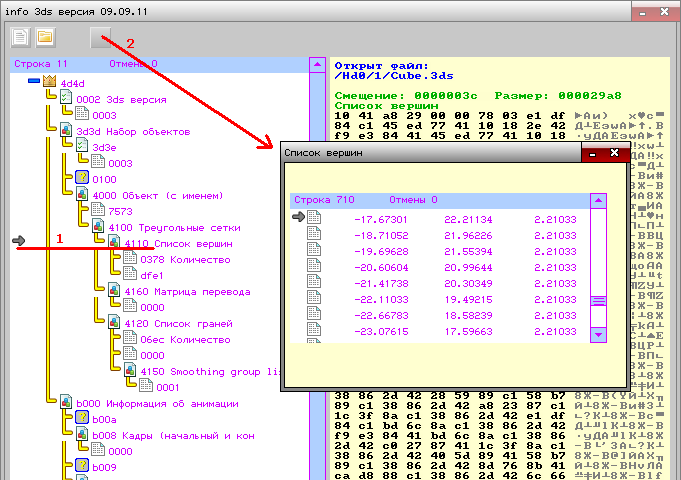Select 4160 Матрица перевода item
Screen dimensions: 681x480
[x=185, y=291]
